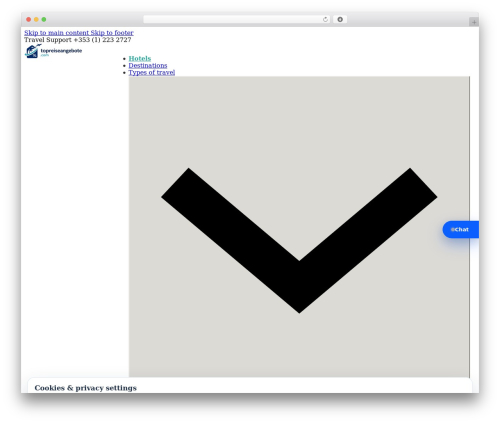
Task: Reload the page using the refresh icon
Action: click(x=325, y=19)
